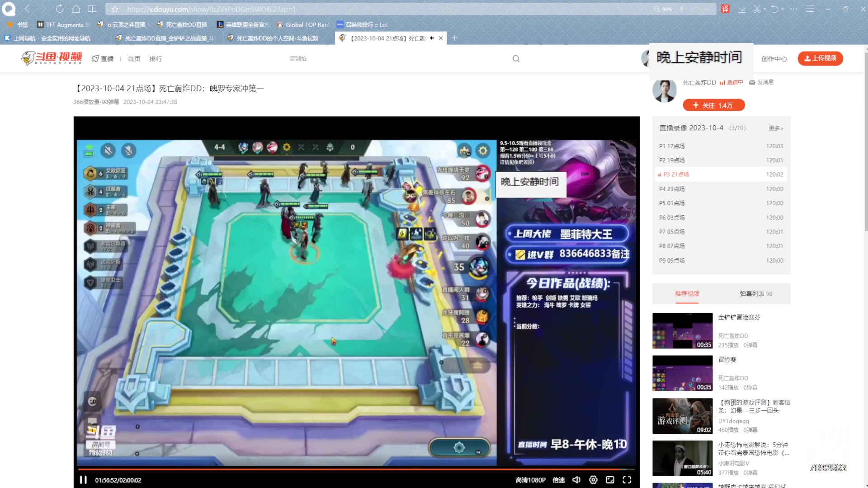Viewport: 868px width, 488px height.
Task: Open the 高清1080P quality selector
Action: [x=530, y=480]
